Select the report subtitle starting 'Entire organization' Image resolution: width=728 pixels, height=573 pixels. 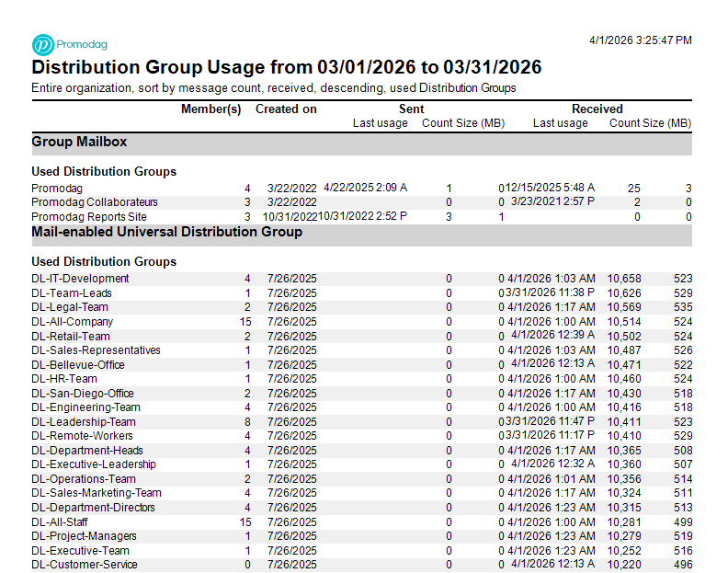click(x=273, y=88)
